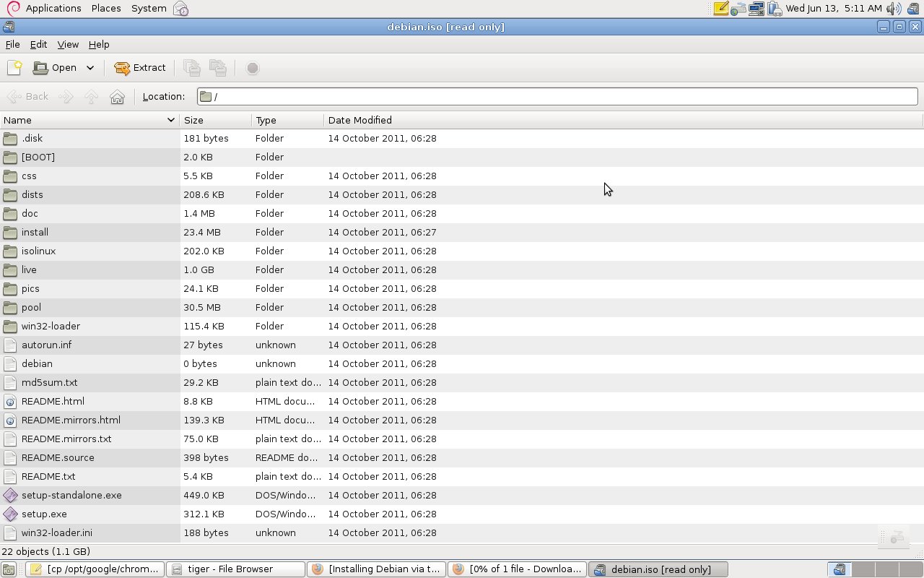Click the battery power tray icon
Viewport: 924px width, 578px height.
coord(775,9)
